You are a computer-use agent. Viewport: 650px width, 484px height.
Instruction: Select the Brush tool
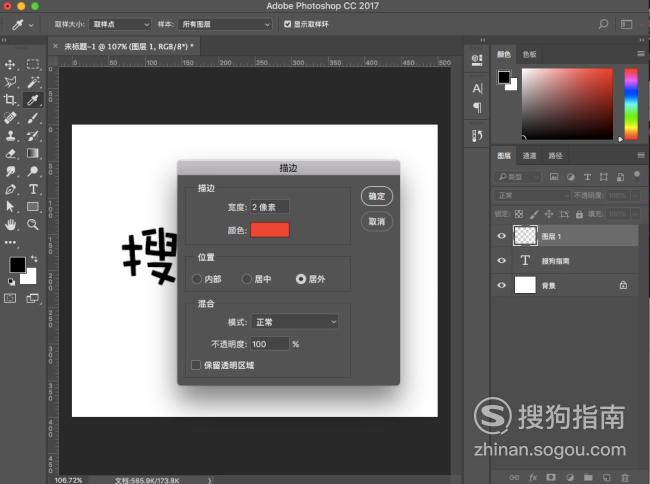tap(33, 118)
